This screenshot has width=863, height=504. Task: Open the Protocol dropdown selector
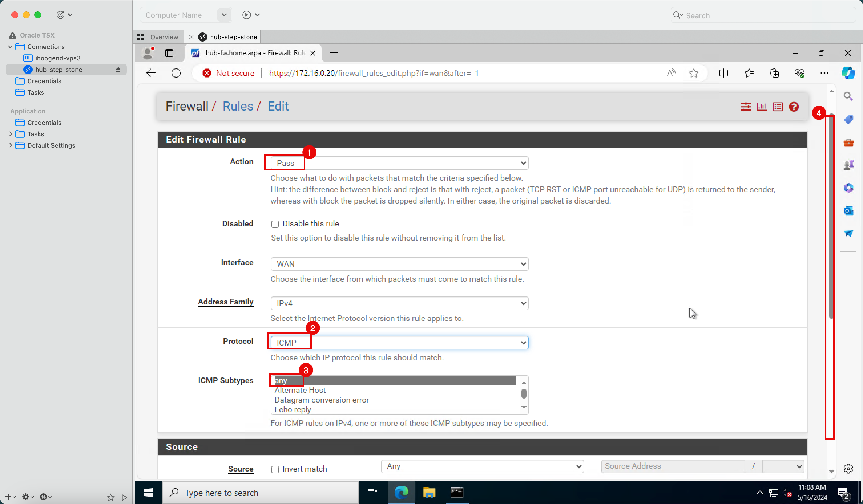click(399, 342)
